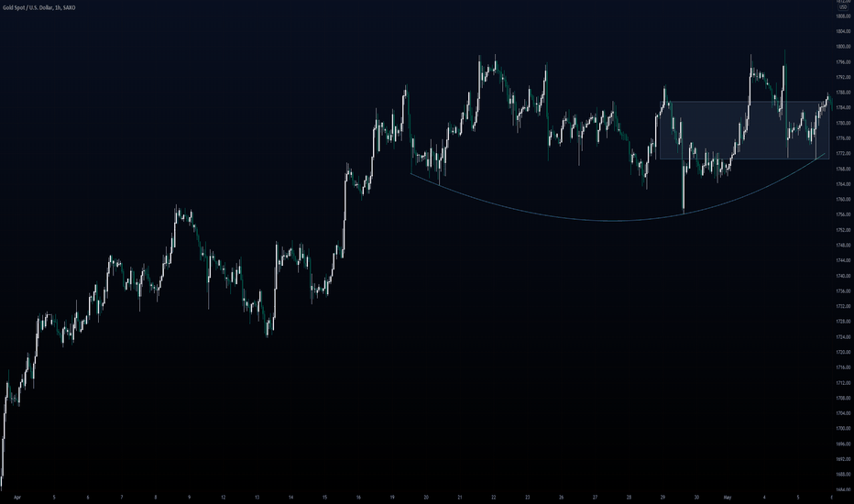Viewport: 854px width, 504px height.
Task: Click date 12 on the time axis
Action: click(224, 497)
